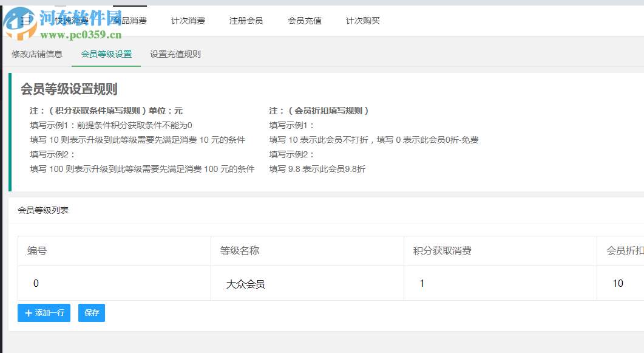This screenshot has width=644, height=353.
Task: Select the 会员等级设置 tab
Action: [x=106, y=54]
